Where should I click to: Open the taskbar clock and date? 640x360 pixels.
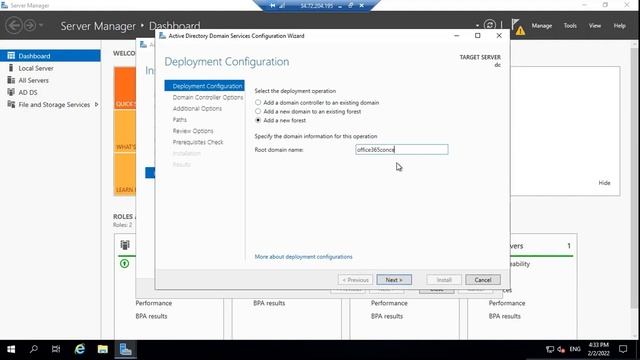[598, 349]
